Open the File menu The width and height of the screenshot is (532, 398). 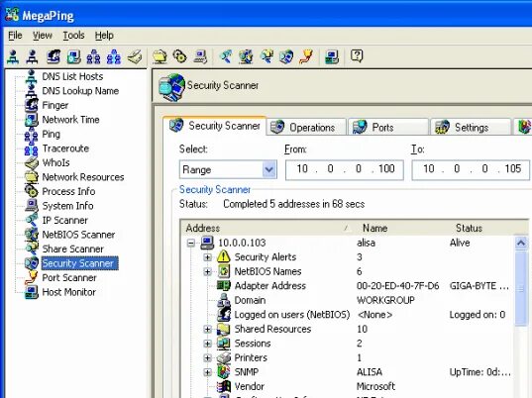pyautogui.click(x=15, y=36)
